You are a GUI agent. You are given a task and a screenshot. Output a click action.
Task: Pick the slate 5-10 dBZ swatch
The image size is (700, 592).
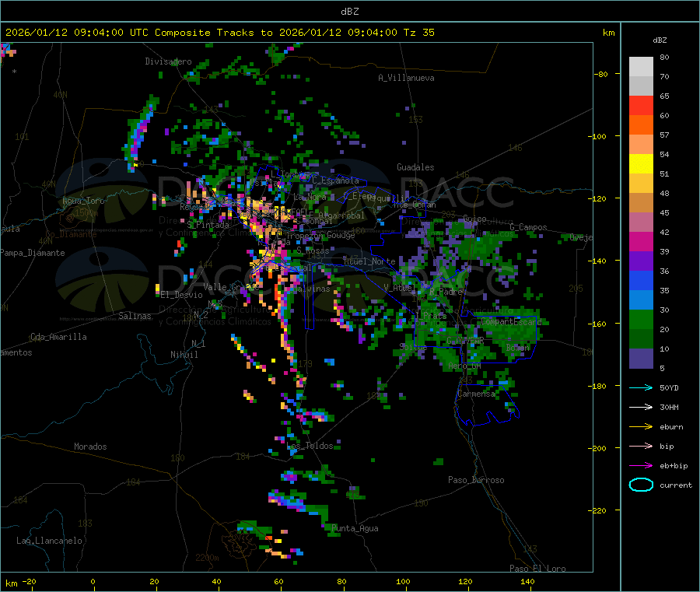pyautogui.click(x=641, y=359)
